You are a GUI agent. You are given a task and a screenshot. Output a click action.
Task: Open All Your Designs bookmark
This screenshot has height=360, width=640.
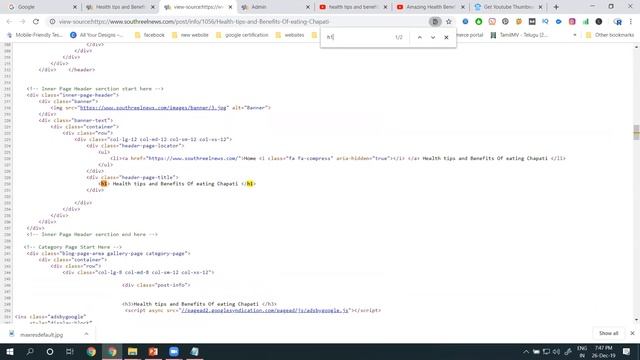[97, 35]
